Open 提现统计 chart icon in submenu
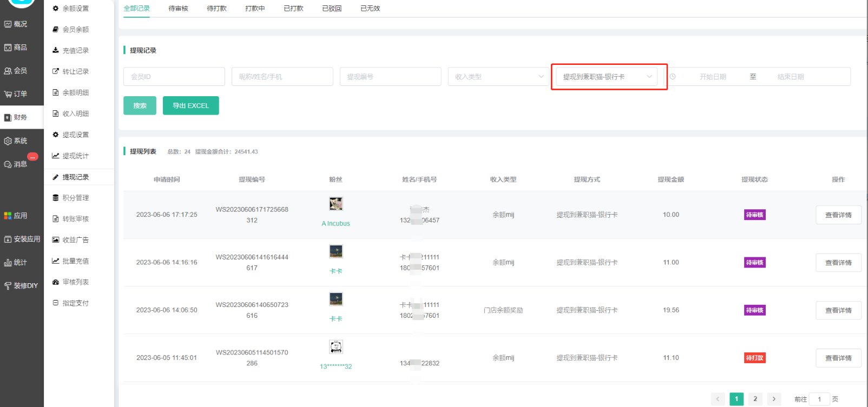The width and height of the screenshot is (868, 407). [x=55, y=156]
